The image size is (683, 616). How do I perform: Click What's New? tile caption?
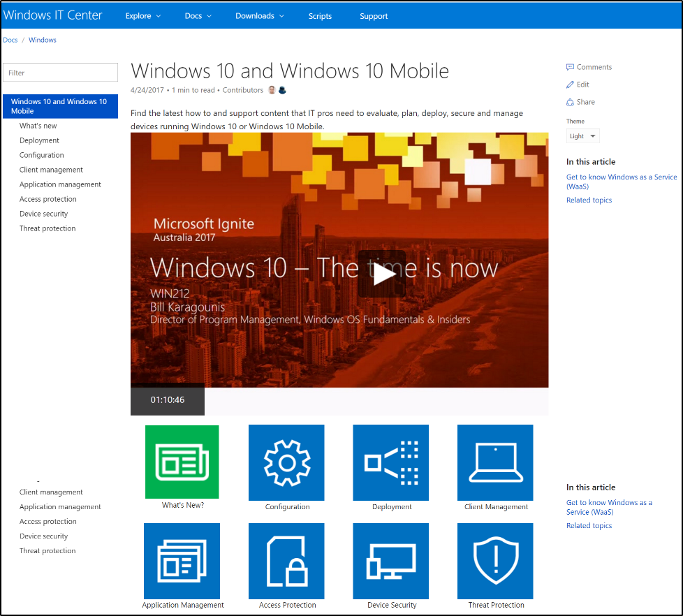click(x=183, y=505)
